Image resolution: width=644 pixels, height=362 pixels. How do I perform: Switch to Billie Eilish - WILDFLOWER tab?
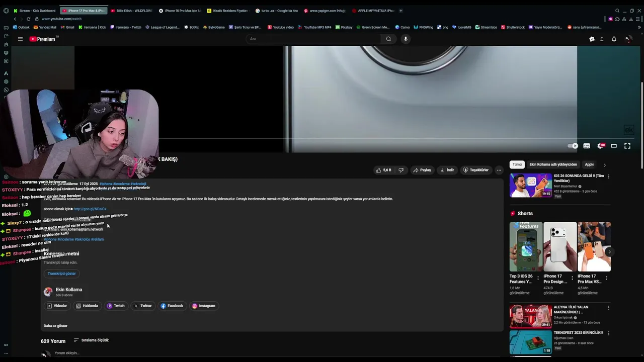coord(131,11)
